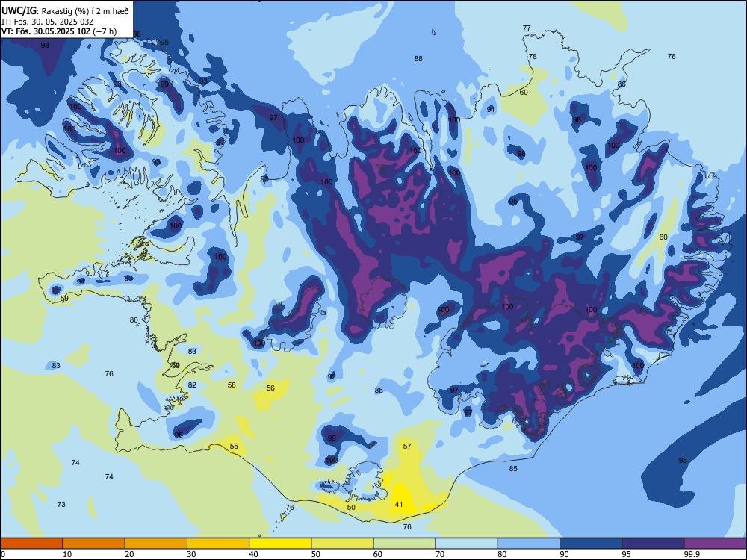Select the 40–50 bright yellow legend swatch
The width and height of the screenshot is (747, 560).
pos(280,544)
